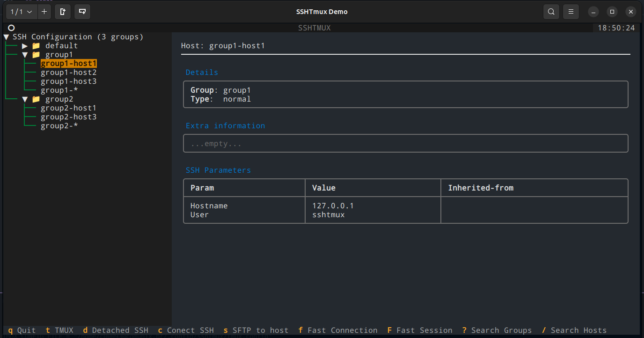Click the Details section title
Image resolution: width=644 pixels, height=338 pixels.
[x=202, y=73]
